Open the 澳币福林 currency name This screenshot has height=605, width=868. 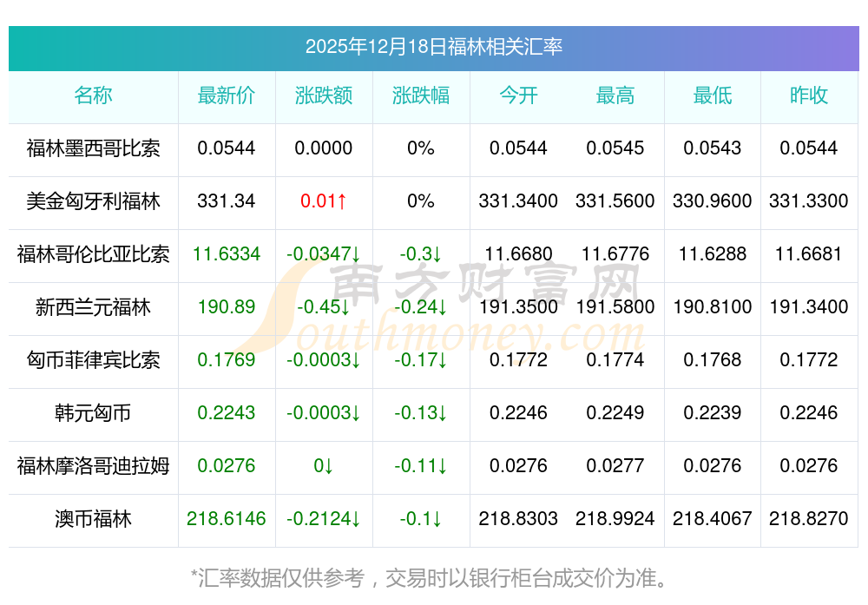point(93,519)
